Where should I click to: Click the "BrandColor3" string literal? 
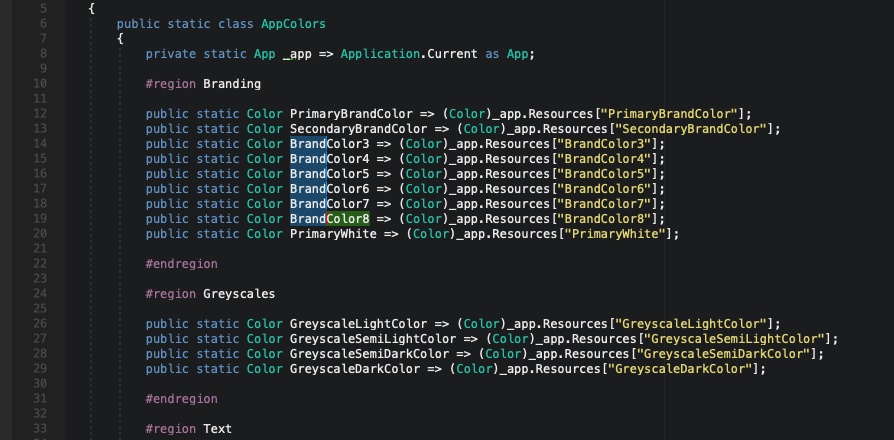pos(604,144)
